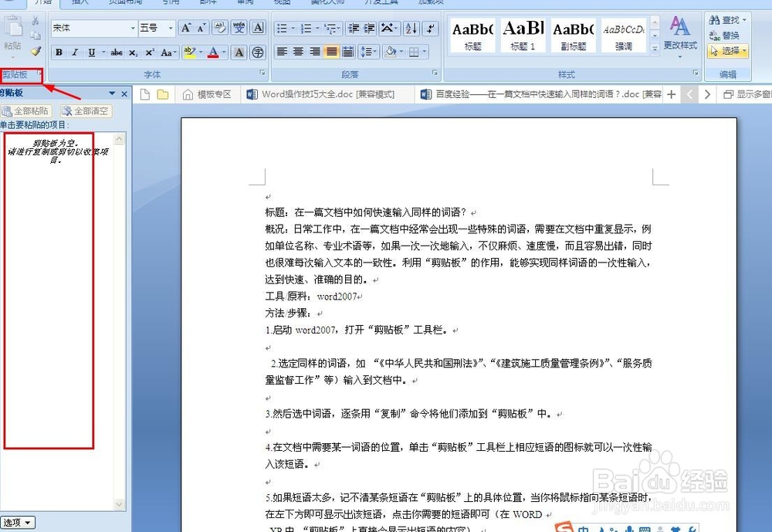Click the new blank document icon
Screen dimensions: 772x532
(145, 94)
